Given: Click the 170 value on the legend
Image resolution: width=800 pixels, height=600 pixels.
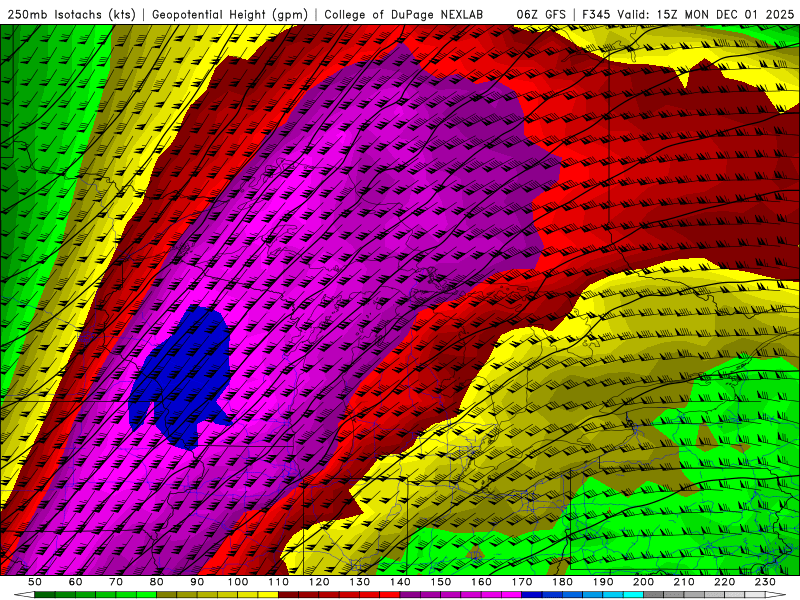Looking at the screenshot, I should pyautogui.click(x=521, y=582).
